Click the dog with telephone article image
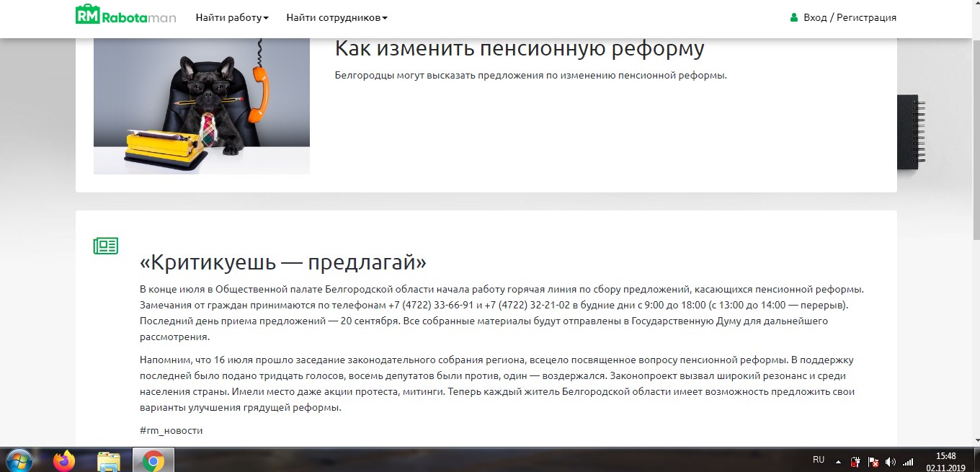Screen dimensions: 980x472 click(202, 106)
